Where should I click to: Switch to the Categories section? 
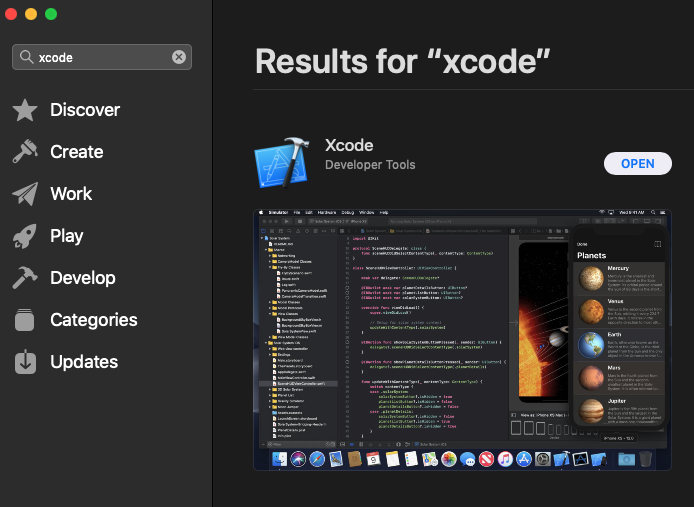point(94,320)
